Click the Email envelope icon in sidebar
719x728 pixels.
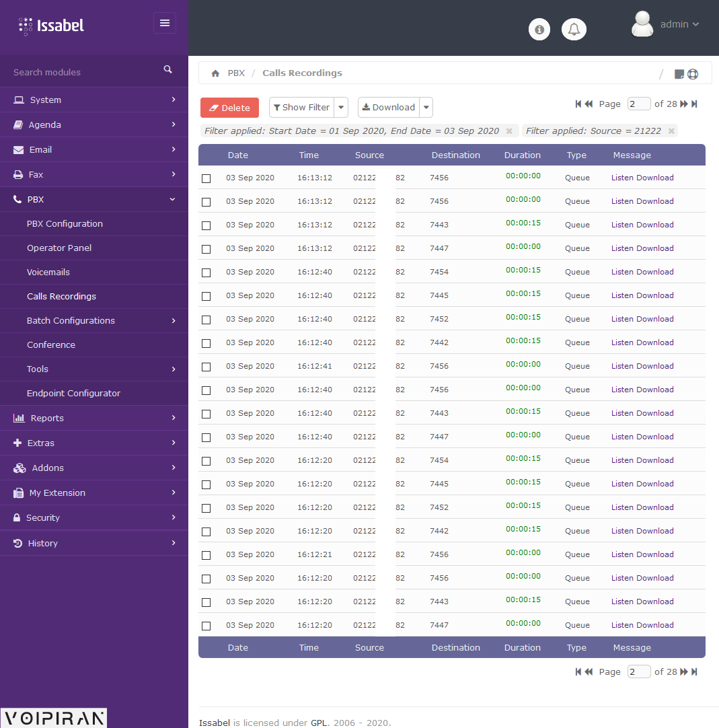[19, 150]
